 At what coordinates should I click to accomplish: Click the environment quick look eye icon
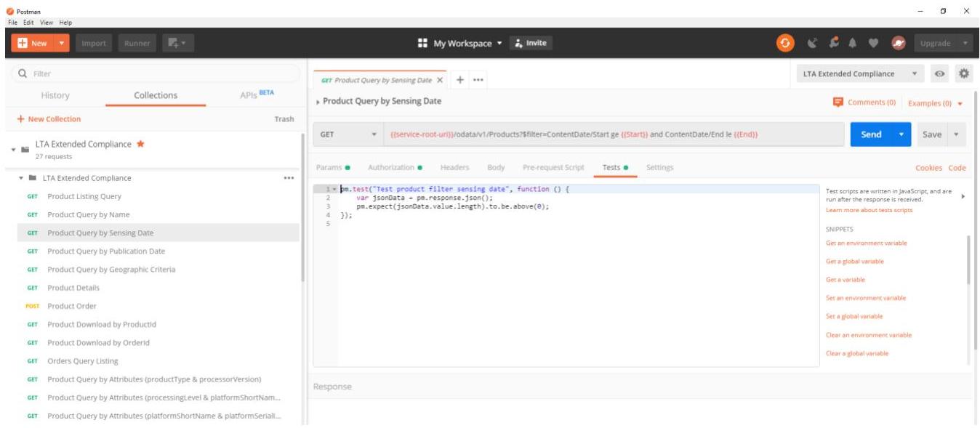pyautogui.click(x=940, y=74)
